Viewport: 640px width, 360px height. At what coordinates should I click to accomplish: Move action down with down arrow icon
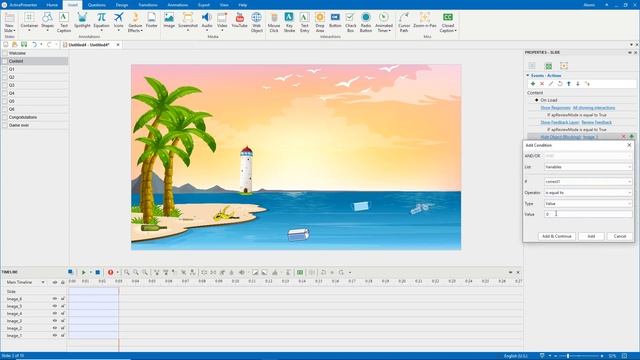tap(578, 84)
